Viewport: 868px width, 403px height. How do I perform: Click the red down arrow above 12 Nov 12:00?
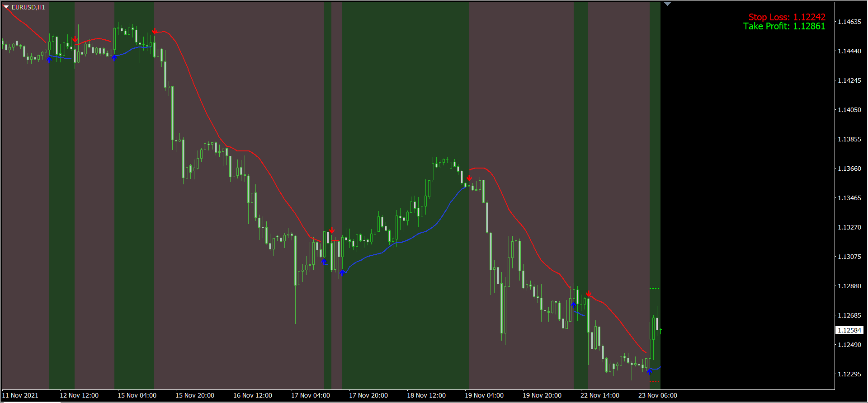tap(75, 39)
